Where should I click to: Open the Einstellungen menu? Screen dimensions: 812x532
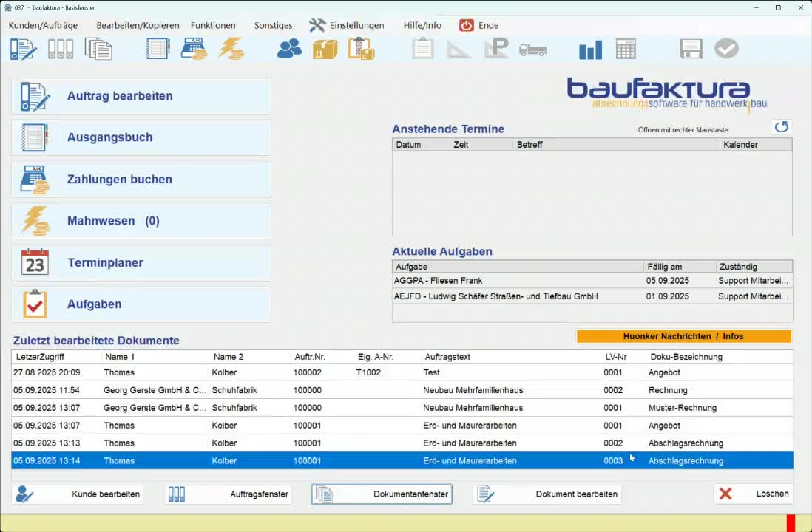point(356,25)
